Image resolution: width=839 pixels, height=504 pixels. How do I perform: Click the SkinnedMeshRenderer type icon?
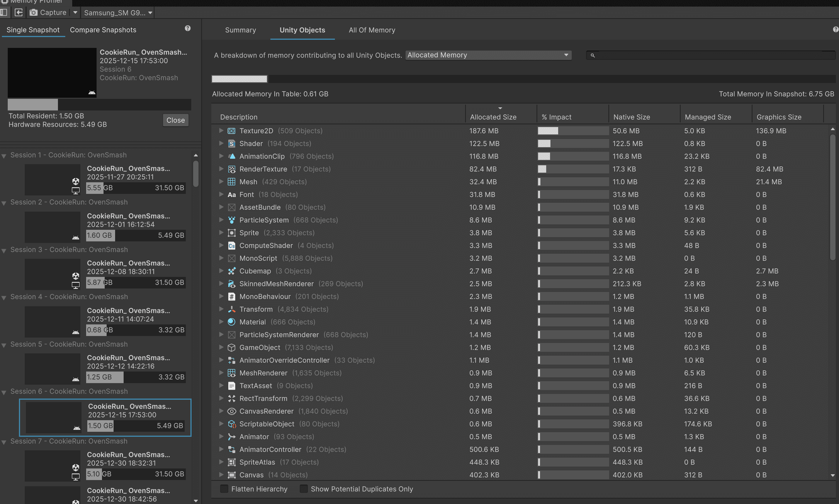tap(231, 284)
